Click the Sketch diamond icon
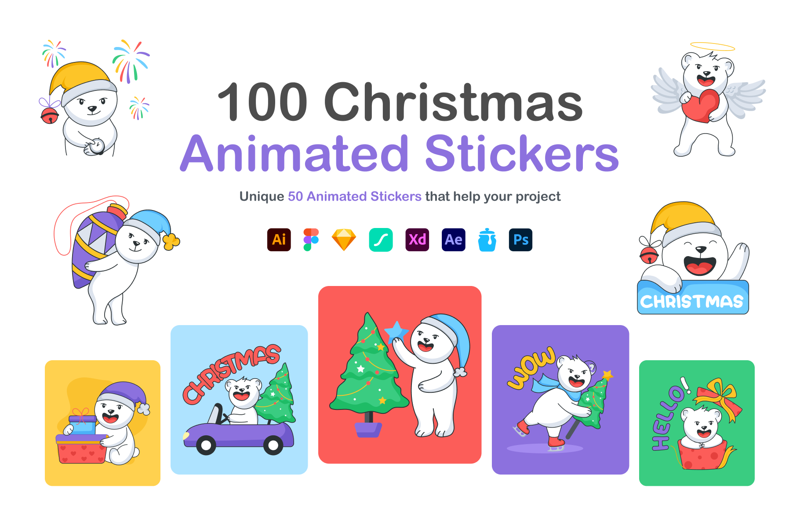 coord(344,240)
